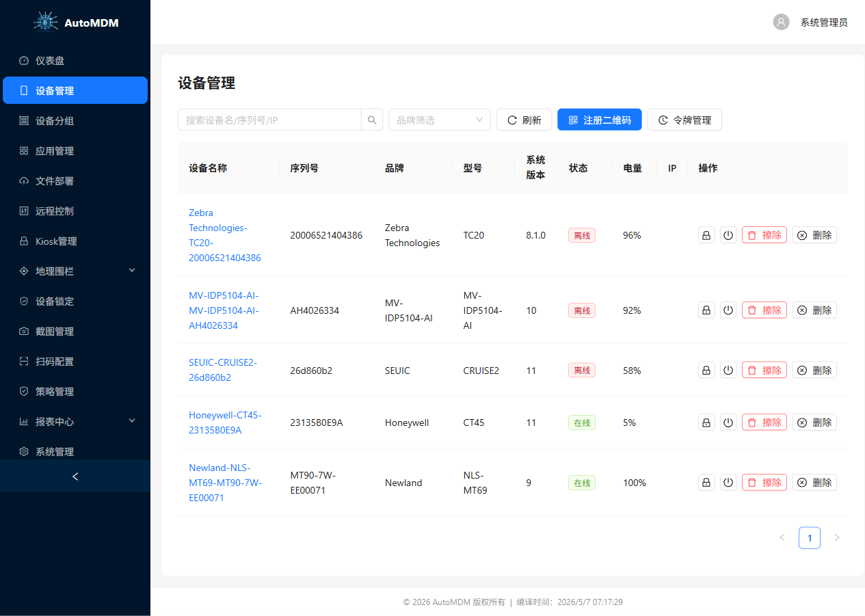This screenshot has height=616, width=865.
Task: Open Honeywell-CT45-23135B0E9A device link
Action: [x=225, y=423]
